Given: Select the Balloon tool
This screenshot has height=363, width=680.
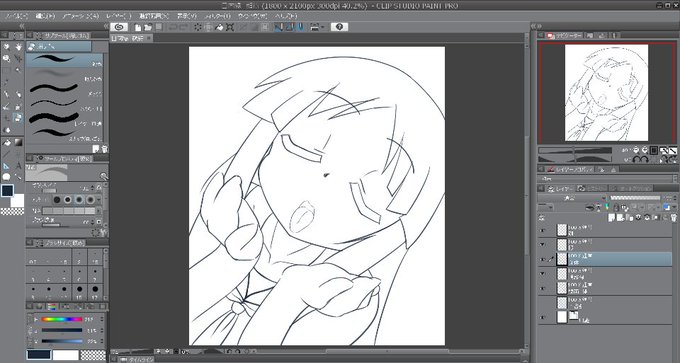Looking at the screenshot, I should pos(7,177).
